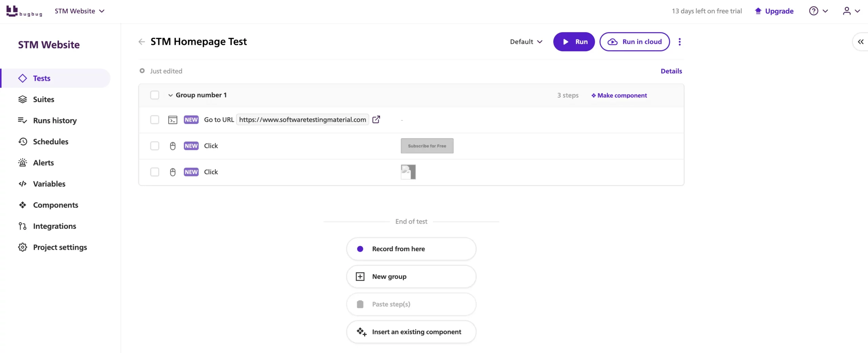Viewport: 868px width, 353px height.
Task: Click Record from here button
Action: point(411,249)
